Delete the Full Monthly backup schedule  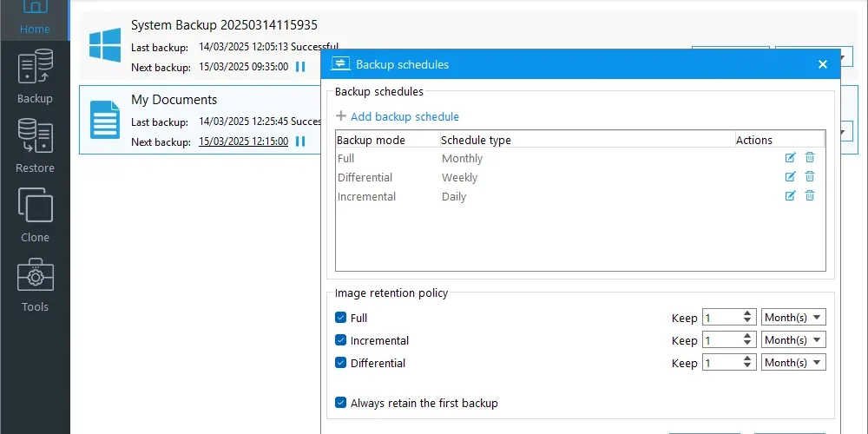(809, 158)
